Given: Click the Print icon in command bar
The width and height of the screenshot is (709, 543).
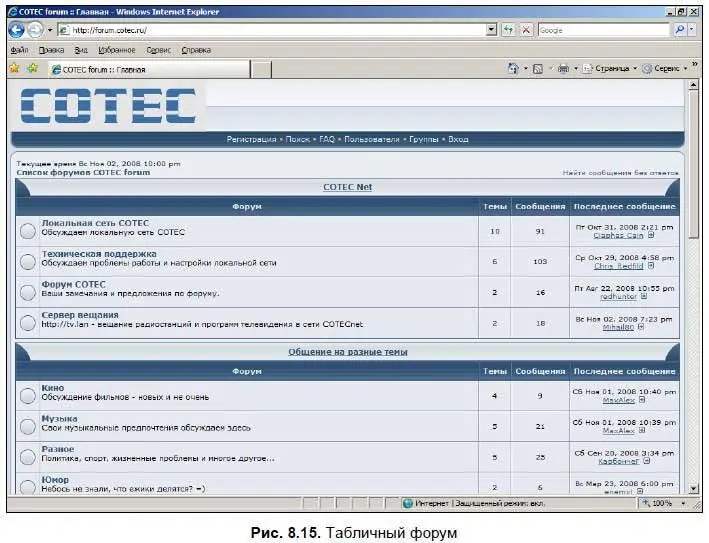Looking at the screenshot, I should (563, 69).
